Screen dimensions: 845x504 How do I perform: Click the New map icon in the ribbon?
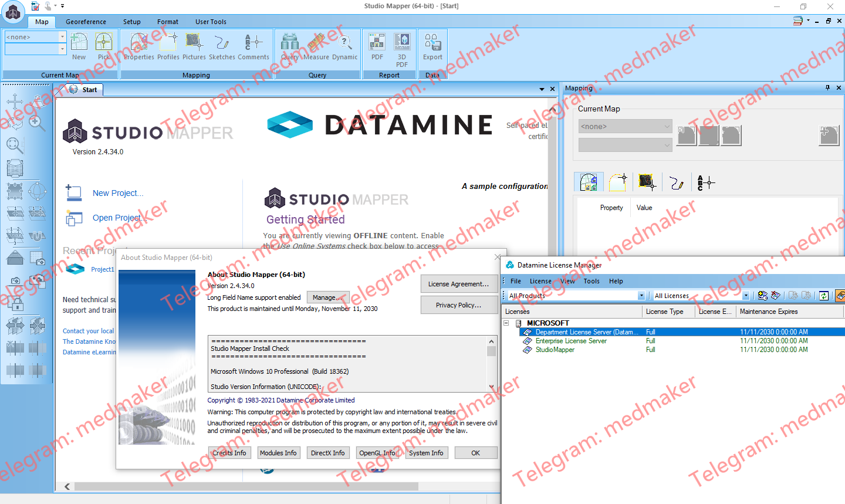[x=79, y=42]
